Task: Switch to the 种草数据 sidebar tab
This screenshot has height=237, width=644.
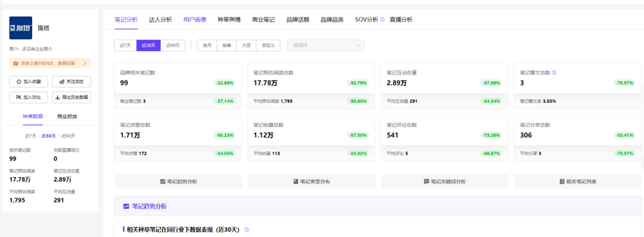Action: 33,116
